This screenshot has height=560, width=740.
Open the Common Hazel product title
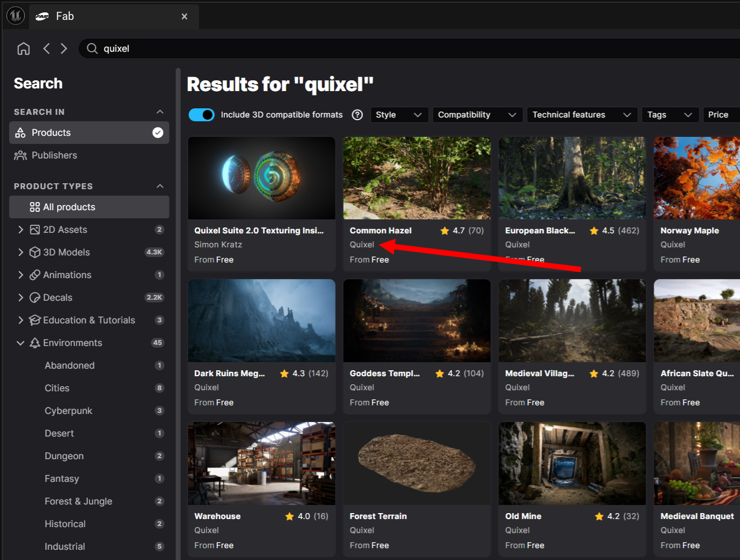tap(380, 231)
